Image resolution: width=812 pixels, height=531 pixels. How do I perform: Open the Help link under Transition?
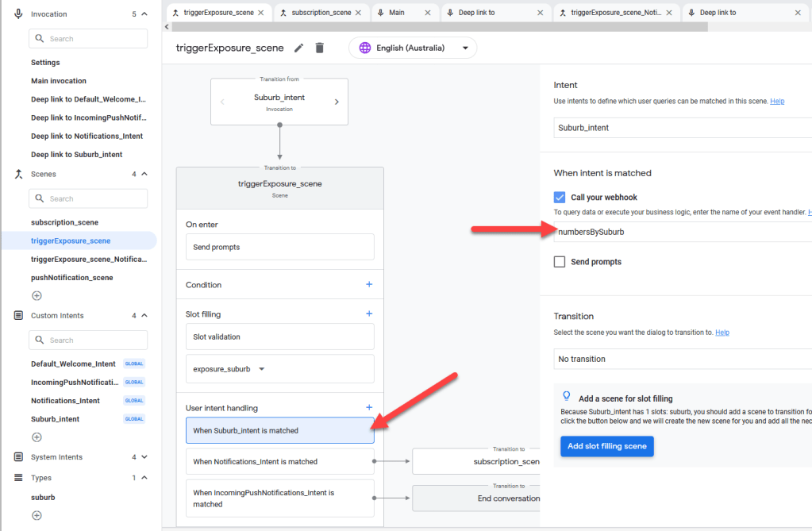[722, 332]
